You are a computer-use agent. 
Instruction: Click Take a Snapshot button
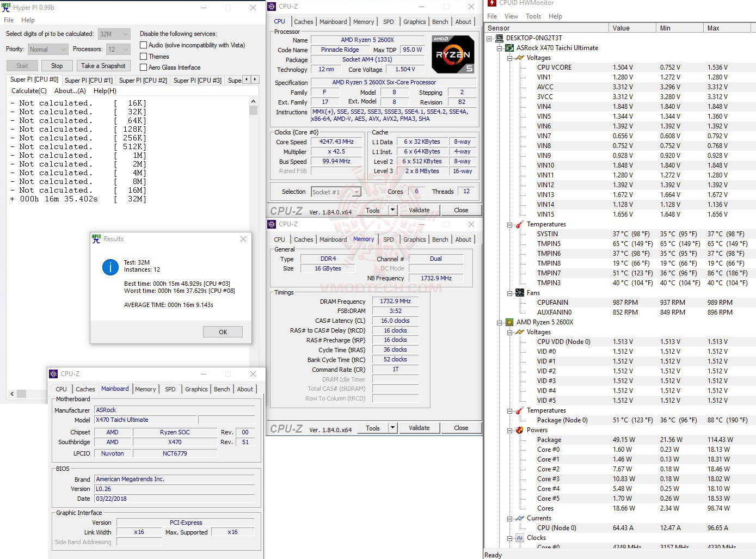pyautogui.click(x=103, y=66)
